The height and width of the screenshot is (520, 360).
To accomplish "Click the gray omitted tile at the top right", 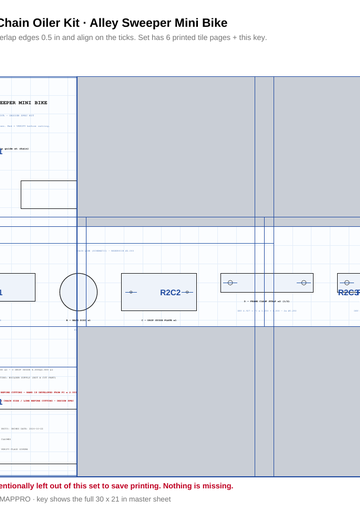I will (317, 147).
